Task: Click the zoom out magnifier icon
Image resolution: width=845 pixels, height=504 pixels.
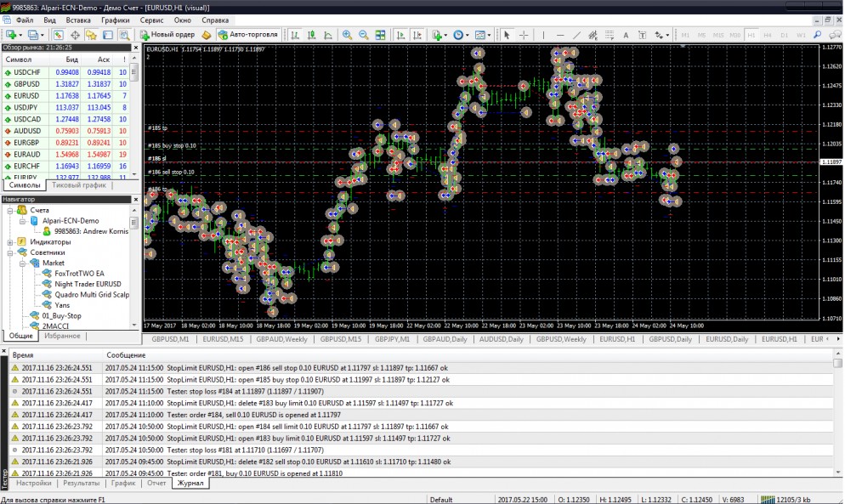Action: (x=364, y=35)
